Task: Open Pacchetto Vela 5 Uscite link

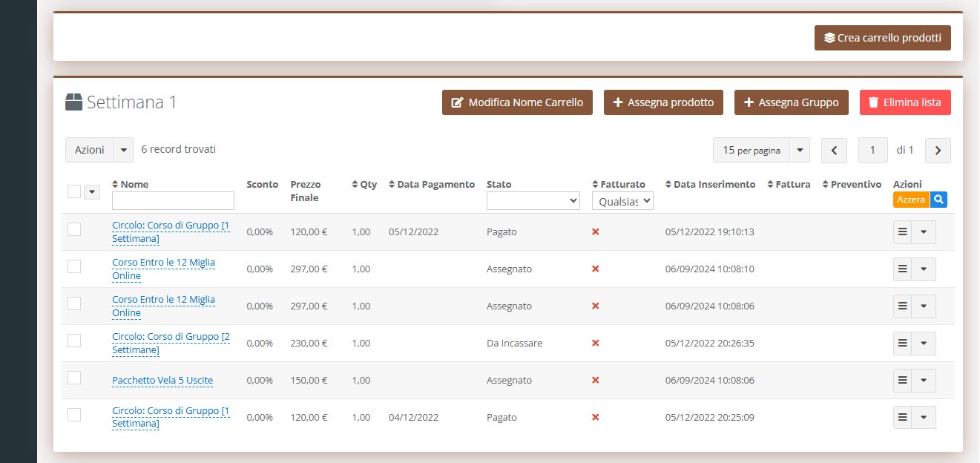Action: (162, 381)
